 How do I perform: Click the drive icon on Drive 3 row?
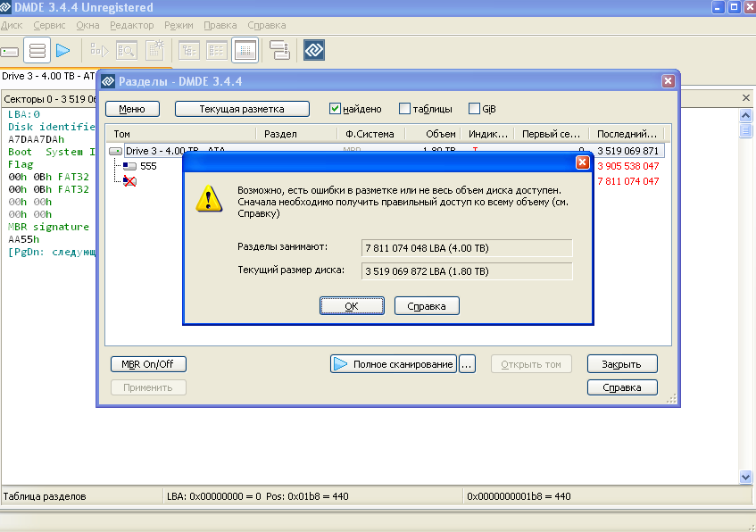click(117, 150)
